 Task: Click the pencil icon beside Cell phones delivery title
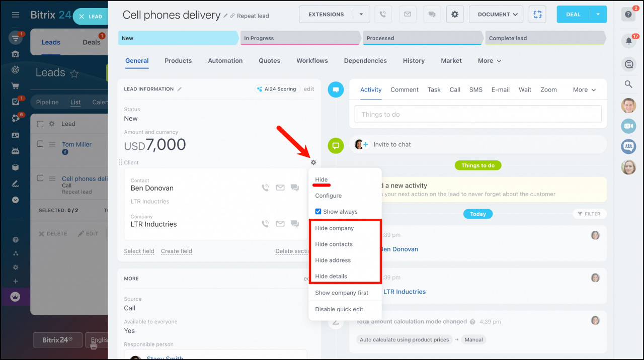(226, 16)
